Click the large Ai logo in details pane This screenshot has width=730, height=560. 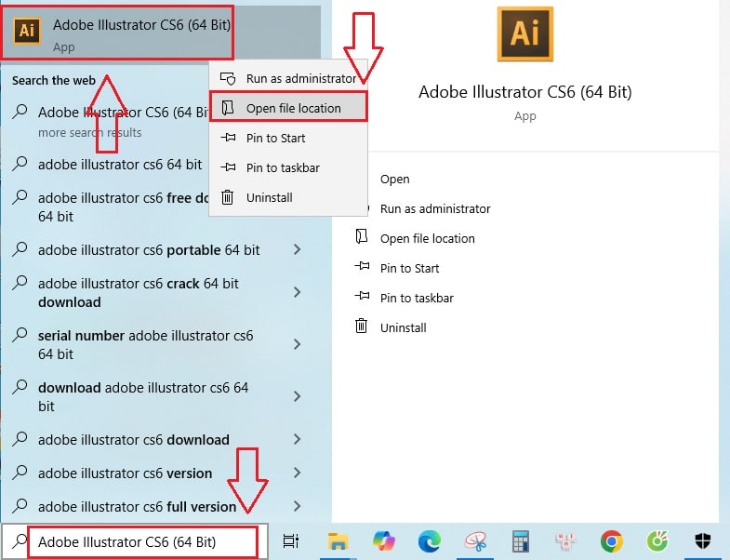click(525, 34)
